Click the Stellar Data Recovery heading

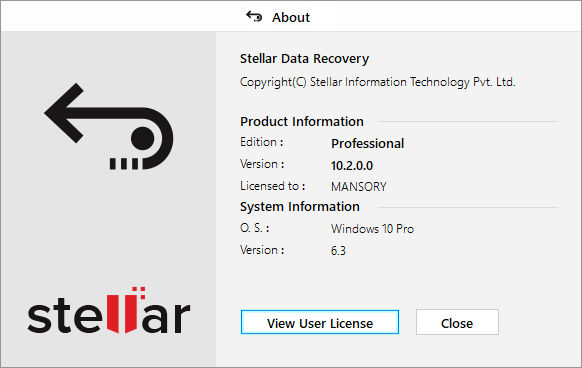[304, 59]
